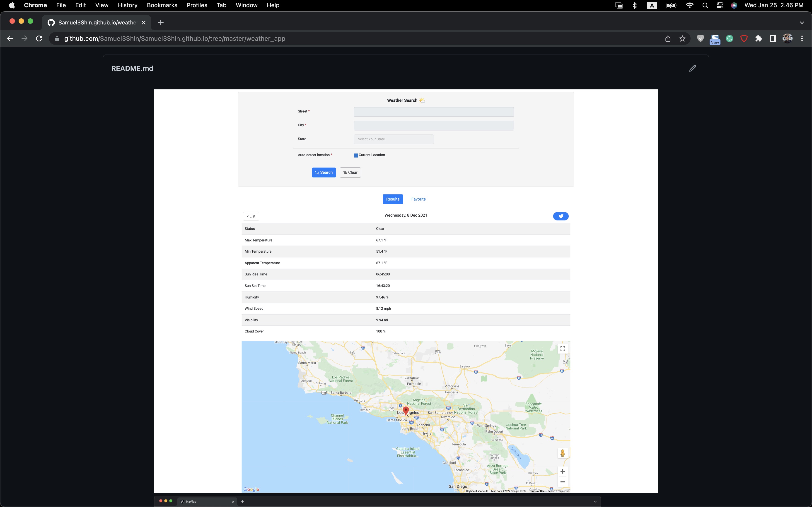Image resolution: width=812 pixels, height=507 pixels.
Task: Go back to the List view
Action: 251,216
